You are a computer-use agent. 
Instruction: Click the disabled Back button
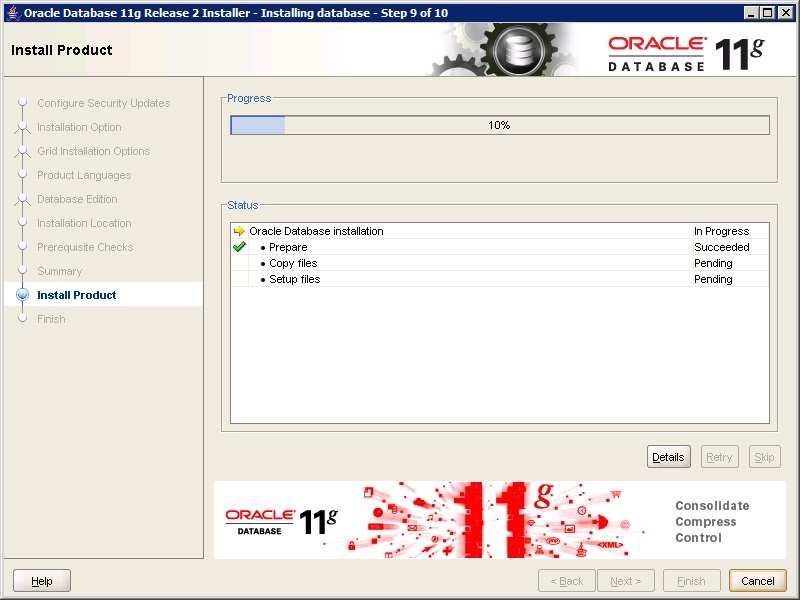567,581
